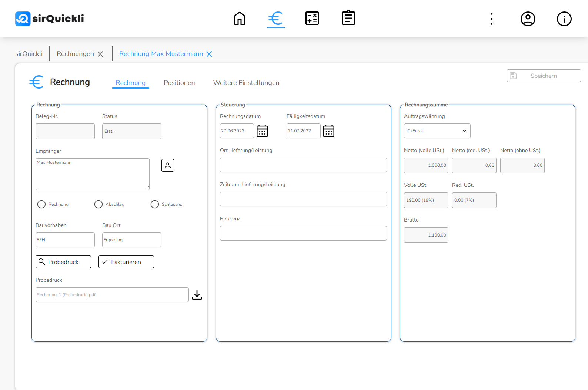Click the sirQuickli logo

[50, 19]
